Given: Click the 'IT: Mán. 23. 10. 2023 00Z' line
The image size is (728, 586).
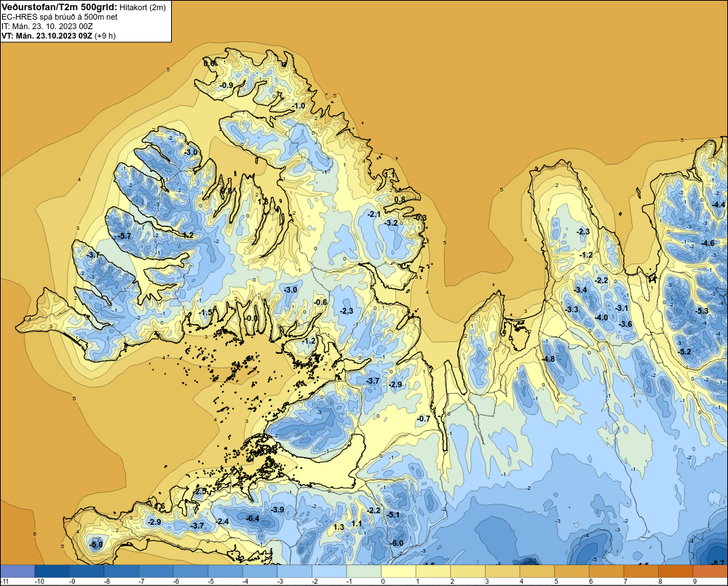Looking at the screenshot, I should tap(47, 26).
